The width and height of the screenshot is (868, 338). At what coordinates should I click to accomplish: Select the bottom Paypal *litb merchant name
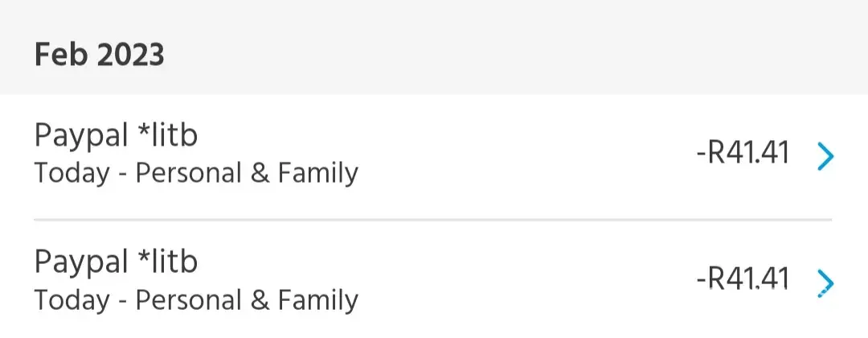coord(116,262)
